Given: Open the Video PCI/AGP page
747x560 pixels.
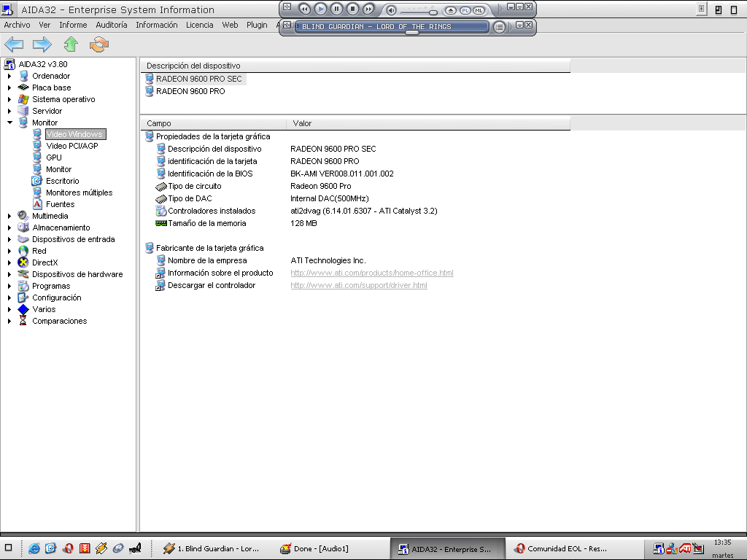Looking at the screenshot, I should click(72, 146).
